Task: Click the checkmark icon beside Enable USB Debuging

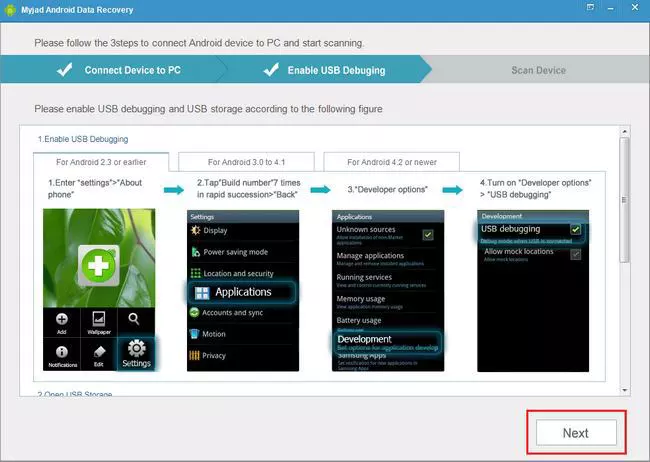Action: [271, 69]
